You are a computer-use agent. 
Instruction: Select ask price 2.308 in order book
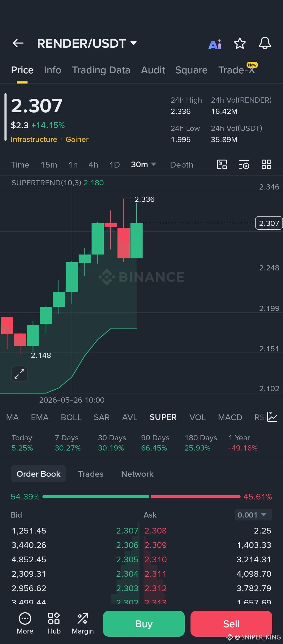tap(156, 531)
